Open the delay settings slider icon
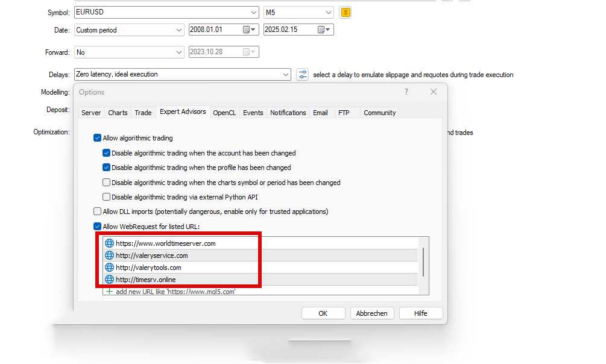Screen dimensions: 606x364 pyautogui.click(x=302, y=75)
